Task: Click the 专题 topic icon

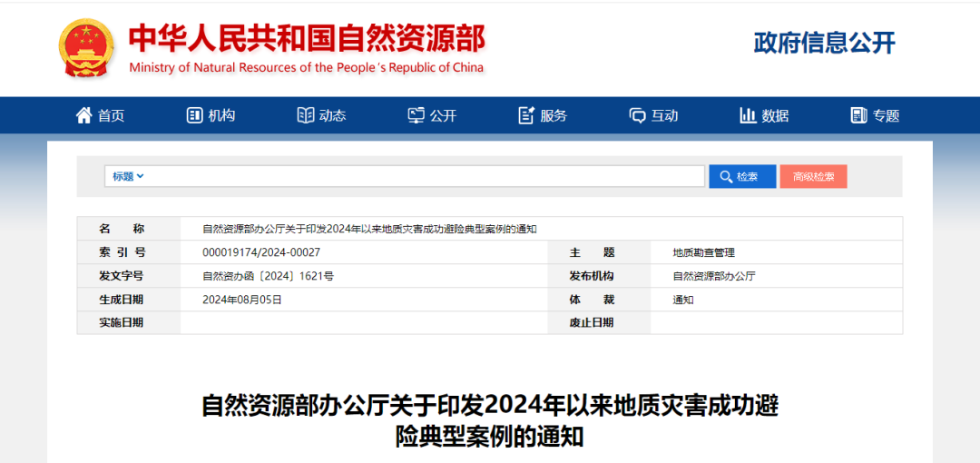Action: [x=858, y=115]
